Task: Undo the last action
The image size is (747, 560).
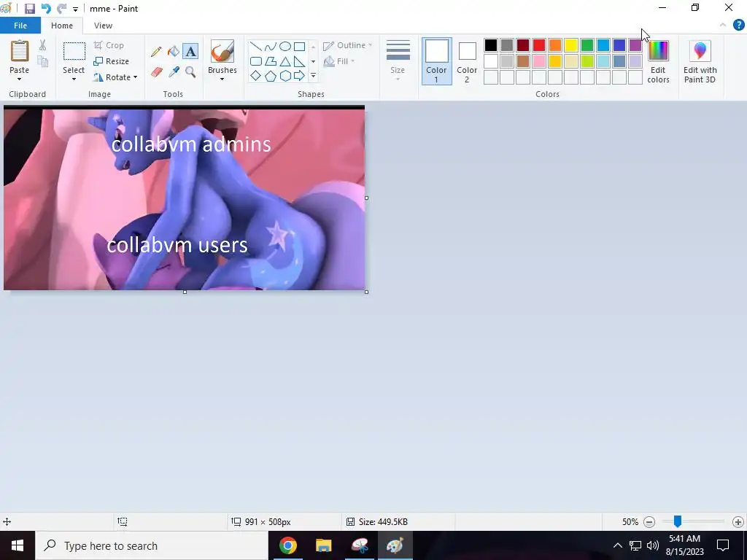Action: (x=46, y=9)
